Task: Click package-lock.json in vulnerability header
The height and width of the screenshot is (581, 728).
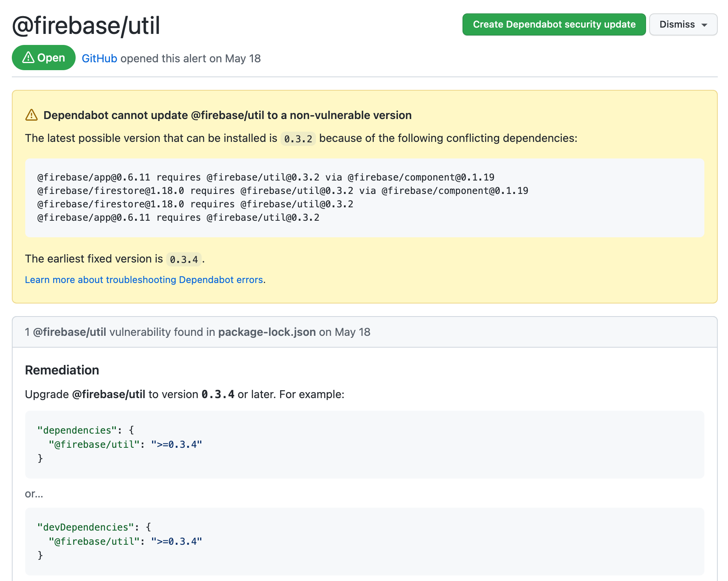Action: pyautogui.click(x=267, y=332)
